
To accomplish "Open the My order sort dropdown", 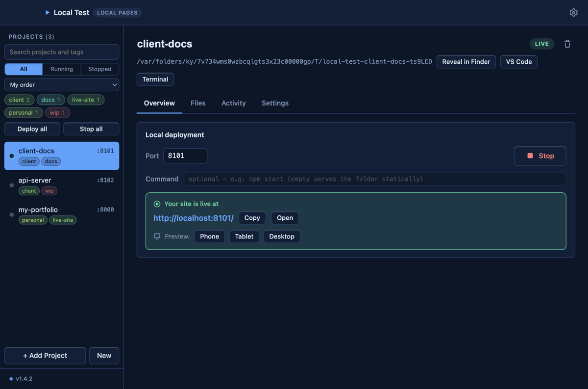I will click(x=62, y=85).
